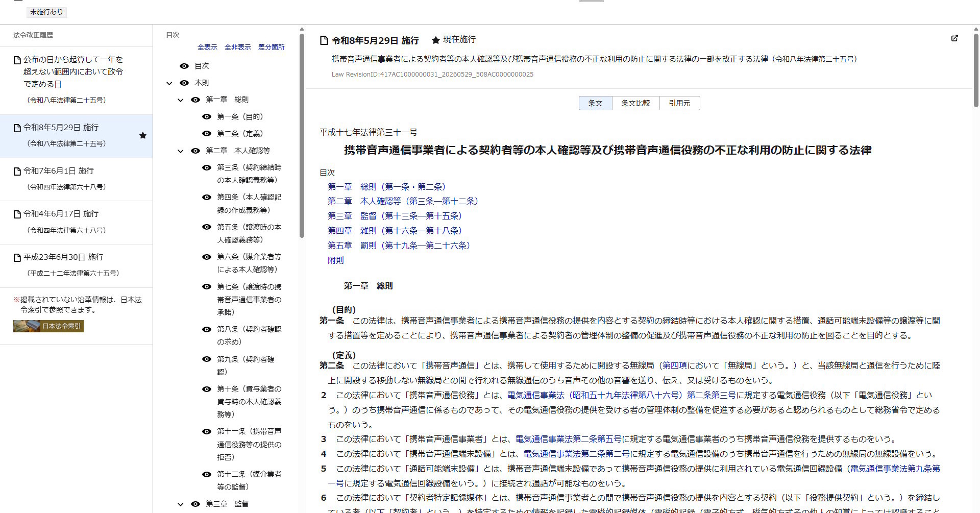Collapse the 本則 tree chevron
Viewport: 980px width, 513px height.
pyautogui.click(x=169, y=83)
